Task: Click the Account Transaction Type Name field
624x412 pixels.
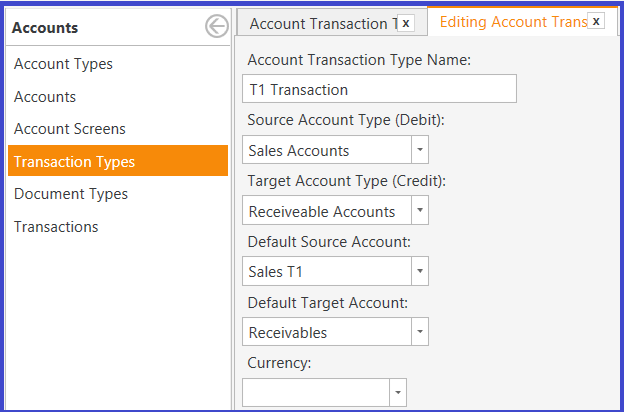Action: [x=379, y=89]
